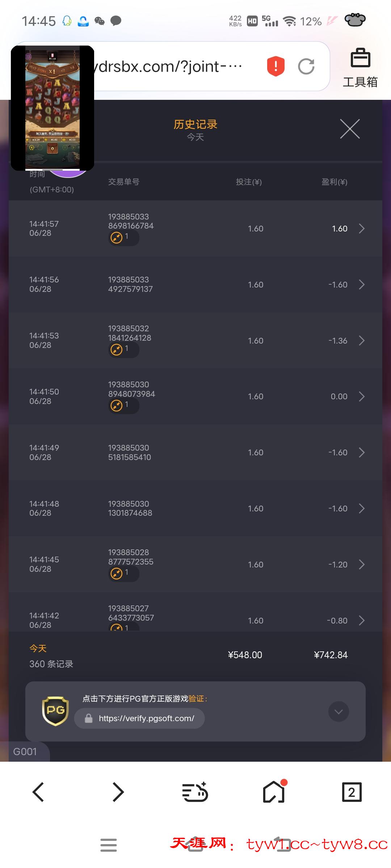The image size is (391, 868).
Task: Show details of the -1.20 profit record
Action: click(x=361, y=565)
